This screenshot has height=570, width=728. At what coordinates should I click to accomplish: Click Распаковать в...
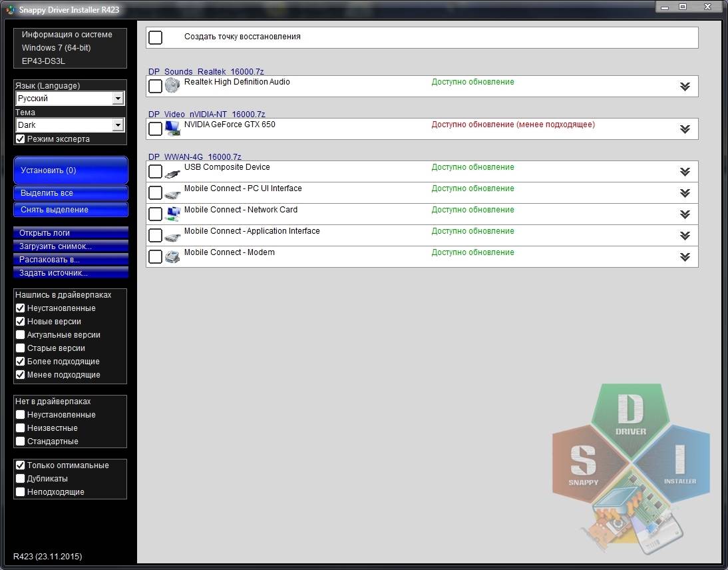tap(71, 260)
